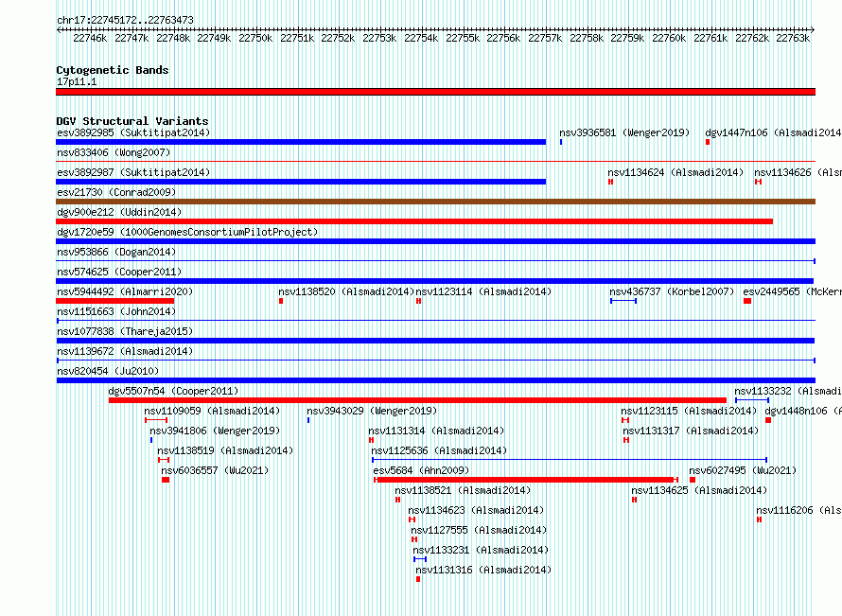Click the 22757k ruler tick label

point(545,38)
